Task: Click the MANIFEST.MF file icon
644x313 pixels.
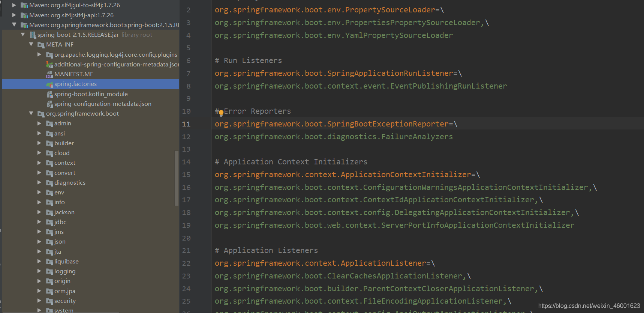Action: click(49, 74)
